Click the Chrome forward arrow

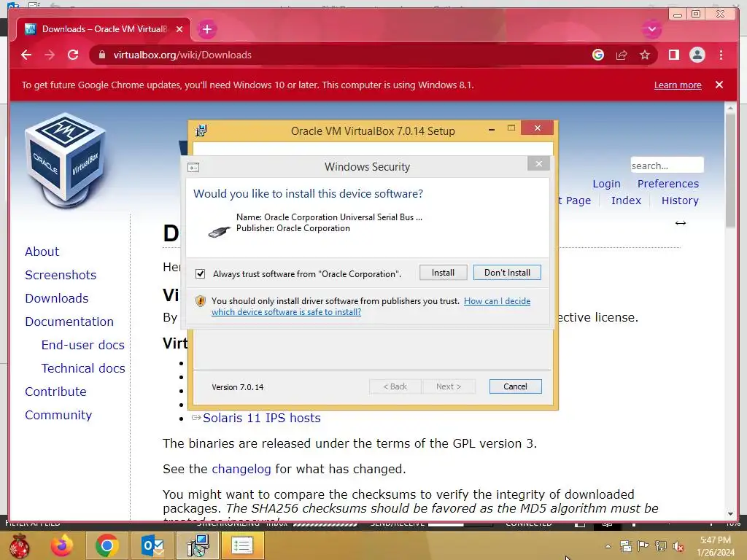pos(50,55)
